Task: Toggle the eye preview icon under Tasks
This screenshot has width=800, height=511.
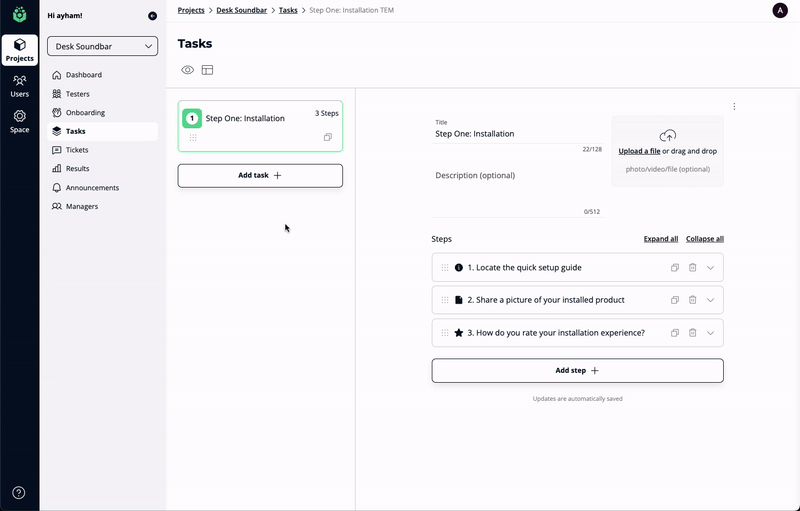Action: 188,70
